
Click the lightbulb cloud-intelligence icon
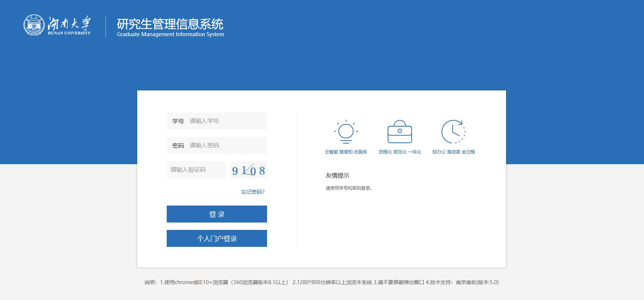tap(346, 131)
